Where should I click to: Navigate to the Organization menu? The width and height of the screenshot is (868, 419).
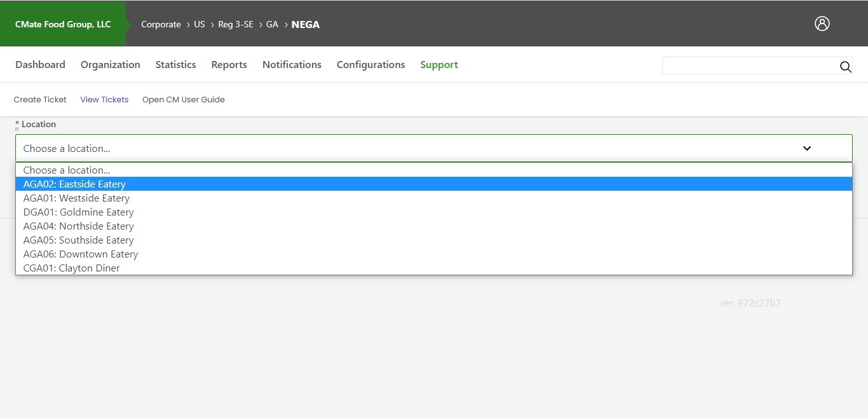110,64
